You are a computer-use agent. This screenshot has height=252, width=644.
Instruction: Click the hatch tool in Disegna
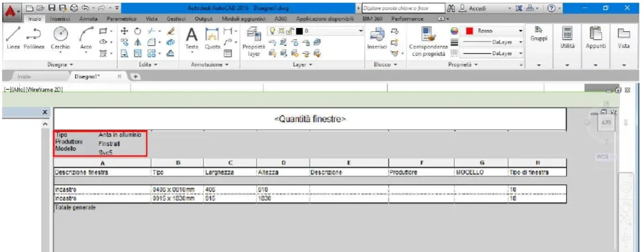pos(103,53)
